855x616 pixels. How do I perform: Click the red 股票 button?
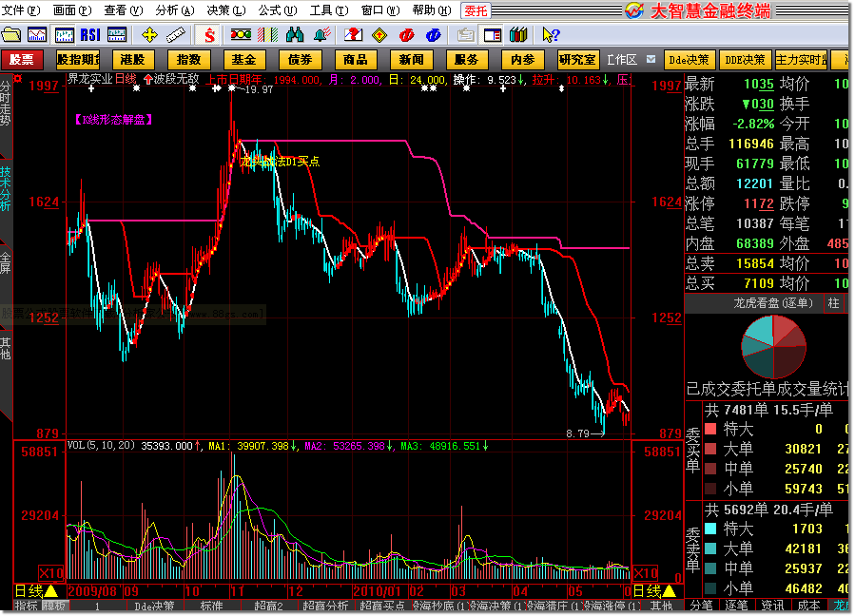tap(21, 60)
